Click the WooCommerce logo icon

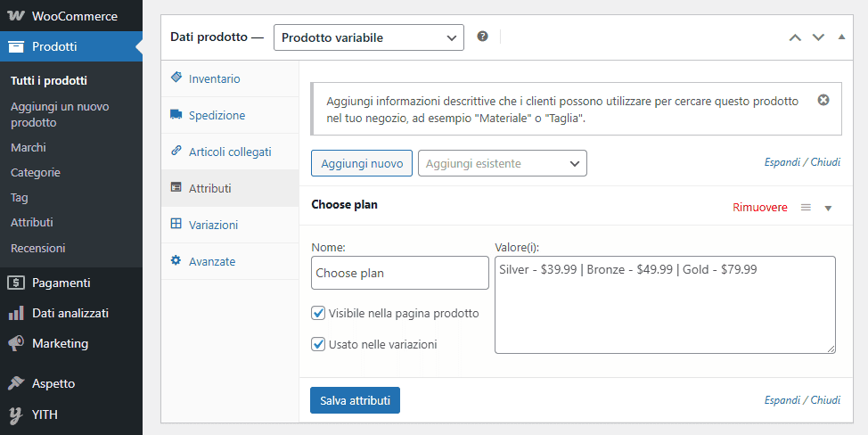point(16,16)
